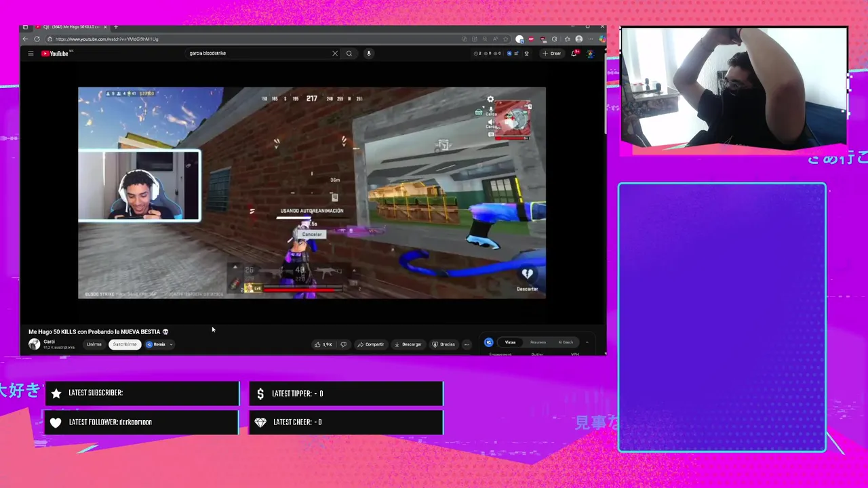
Task: Select the AI Coach tab in the extension panel
Action: coord(566,342)
